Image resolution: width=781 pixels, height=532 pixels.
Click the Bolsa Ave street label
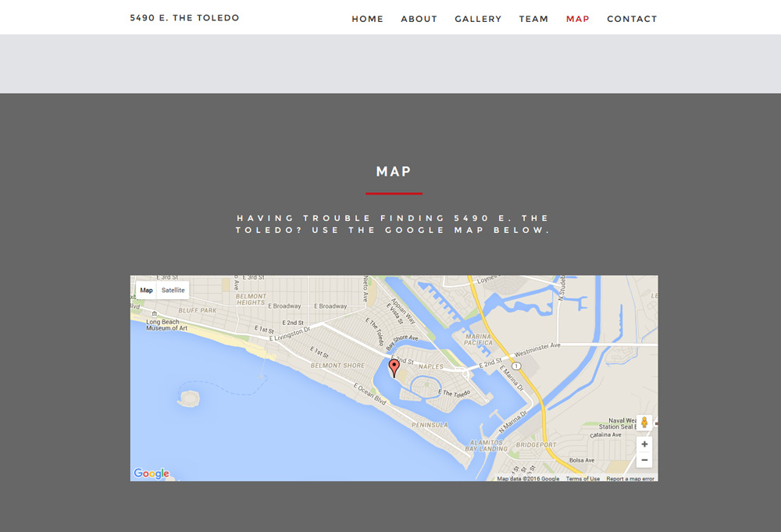pos(582,460)
